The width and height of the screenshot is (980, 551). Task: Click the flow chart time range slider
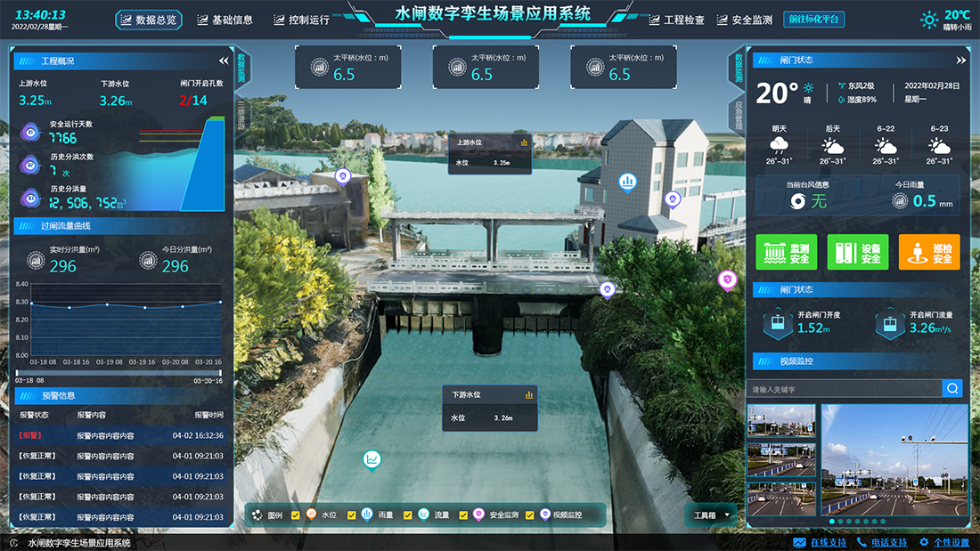tap(119, 372)
